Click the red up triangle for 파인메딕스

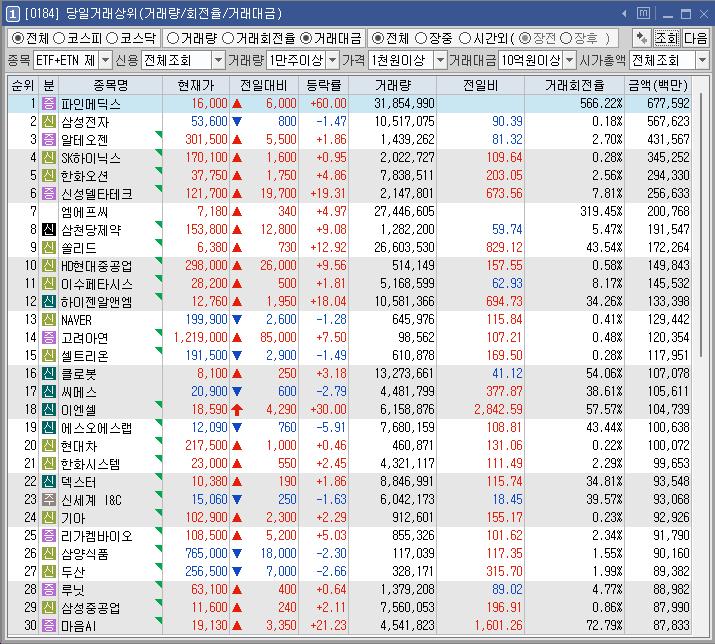(237, 104)
